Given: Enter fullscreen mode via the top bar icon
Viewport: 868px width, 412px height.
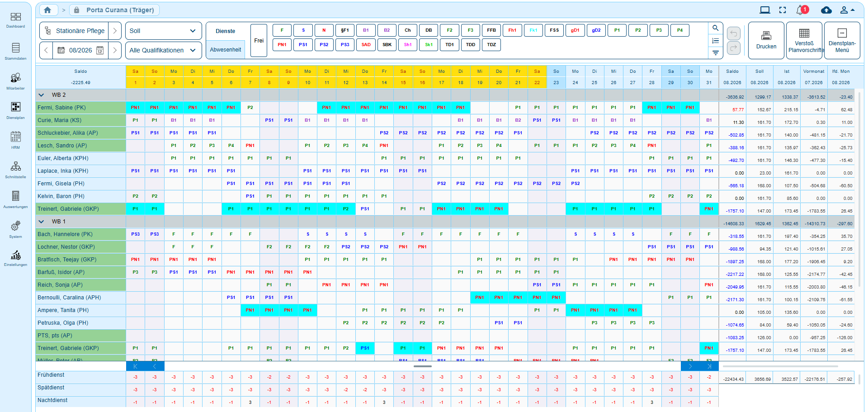Looking at the screenshot, I should [x=783, y=10].
